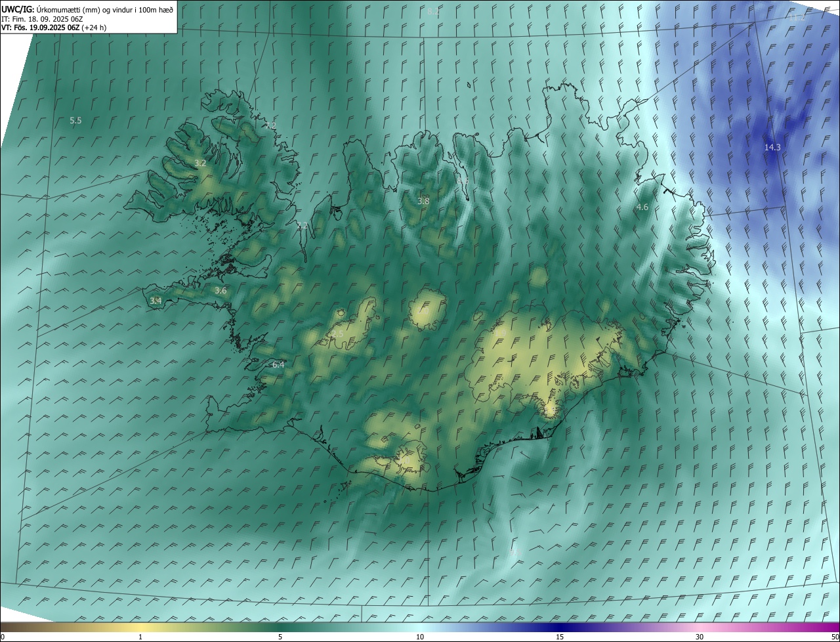Click the 50 tick on the color scale
The width and height of the screenshot is (840, 642).
pyautogui.click(x=835, y=637)
